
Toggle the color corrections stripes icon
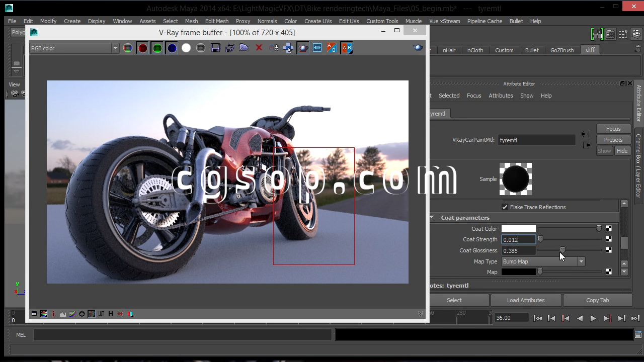click(44, 314)
